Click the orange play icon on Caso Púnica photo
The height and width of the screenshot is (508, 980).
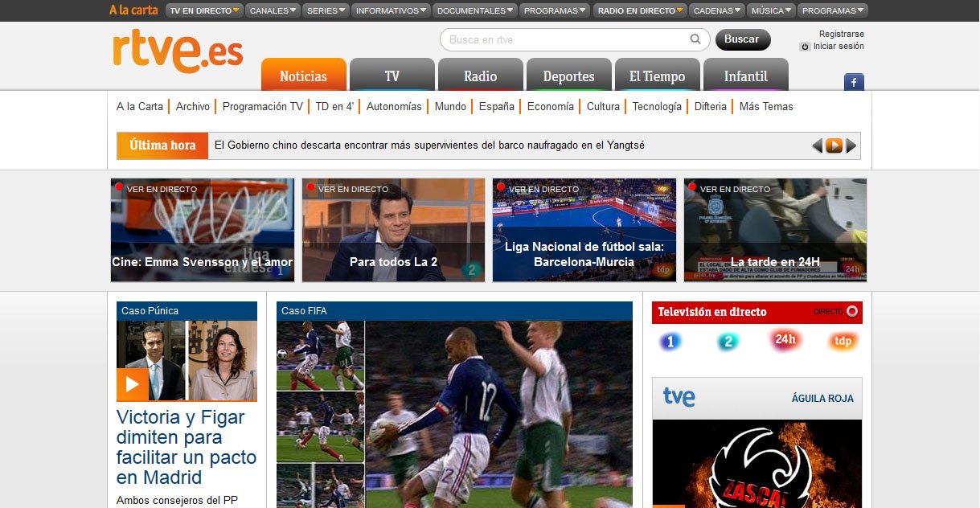133,384
